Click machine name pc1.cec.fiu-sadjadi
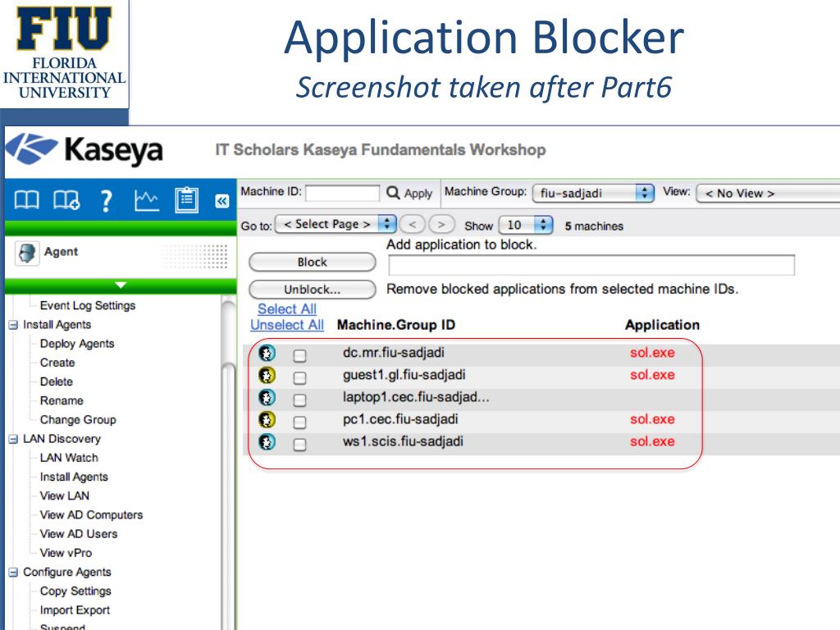This screenshot has height=630, width=840. tap(400, 419)
